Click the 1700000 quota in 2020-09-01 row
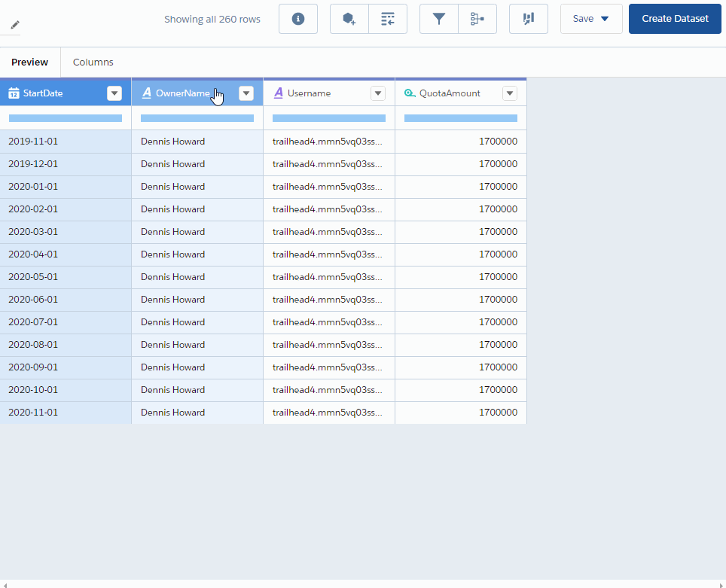This screenshot has width=726, height=588. 461,367
